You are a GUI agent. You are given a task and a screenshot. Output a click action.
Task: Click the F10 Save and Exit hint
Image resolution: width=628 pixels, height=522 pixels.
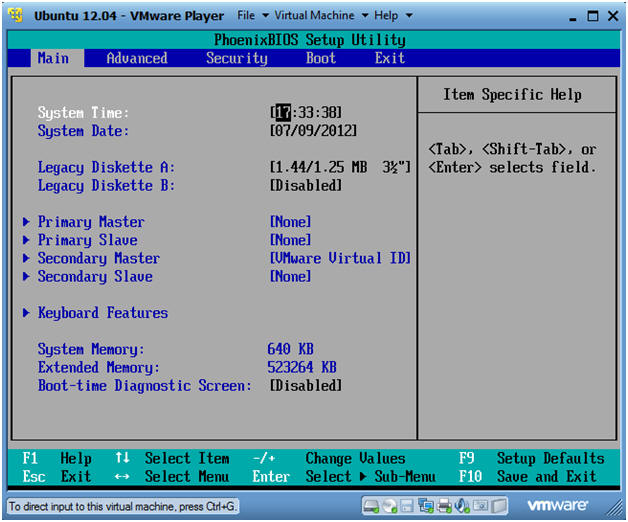[527, 477]
